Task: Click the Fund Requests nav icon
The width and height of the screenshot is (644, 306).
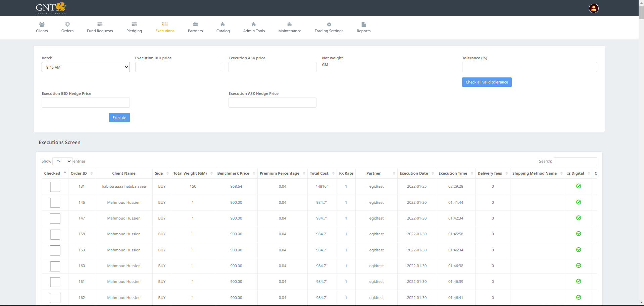Action: [x=100, y=24]
